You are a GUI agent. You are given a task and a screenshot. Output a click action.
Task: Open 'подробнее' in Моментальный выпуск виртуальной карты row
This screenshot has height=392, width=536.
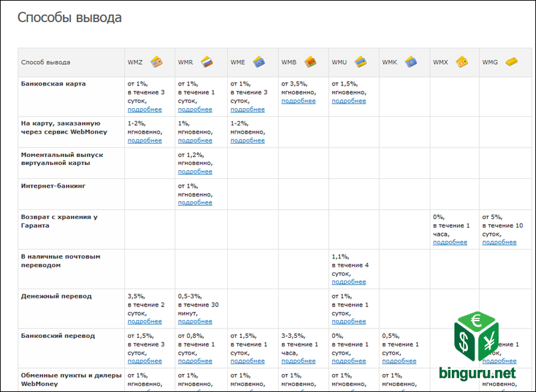coord(195,172)
